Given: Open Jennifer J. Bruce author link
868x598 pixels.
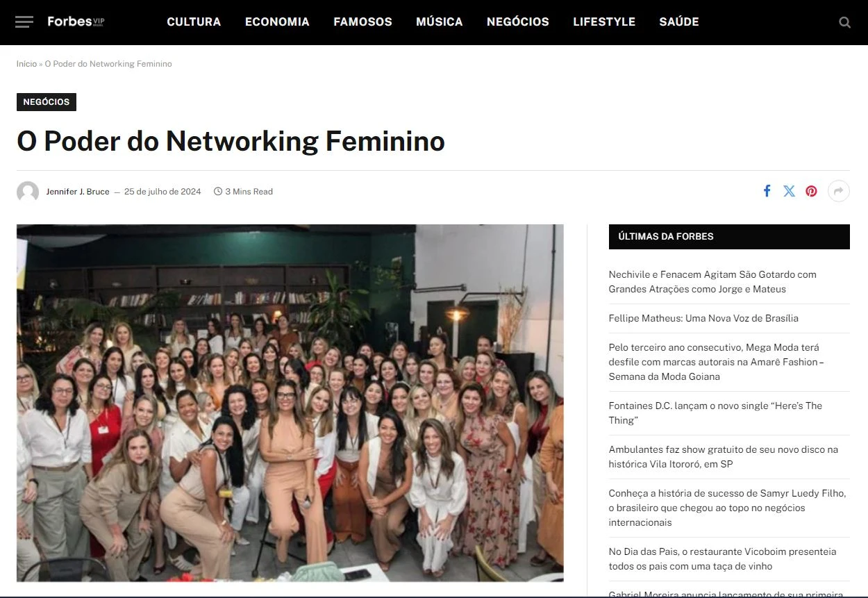Looking at the screenshot, I should tap(78, 192).
